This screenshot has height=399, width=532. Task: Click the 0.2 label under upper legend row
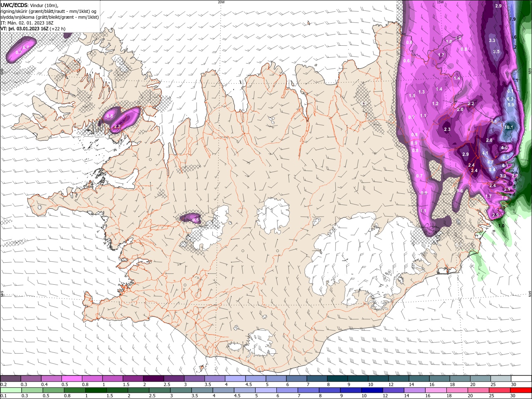3,384
